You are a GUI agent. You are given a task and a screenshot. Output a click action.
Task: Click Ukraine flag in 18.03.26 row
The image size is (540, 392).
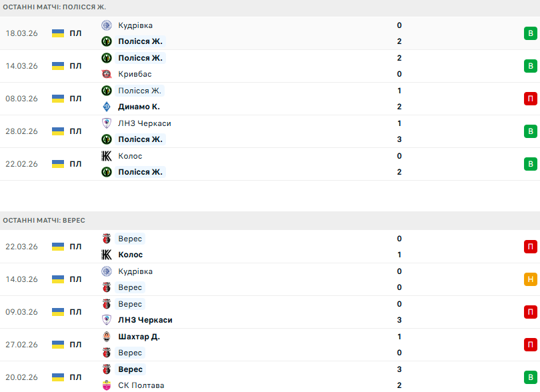(58, 33)
